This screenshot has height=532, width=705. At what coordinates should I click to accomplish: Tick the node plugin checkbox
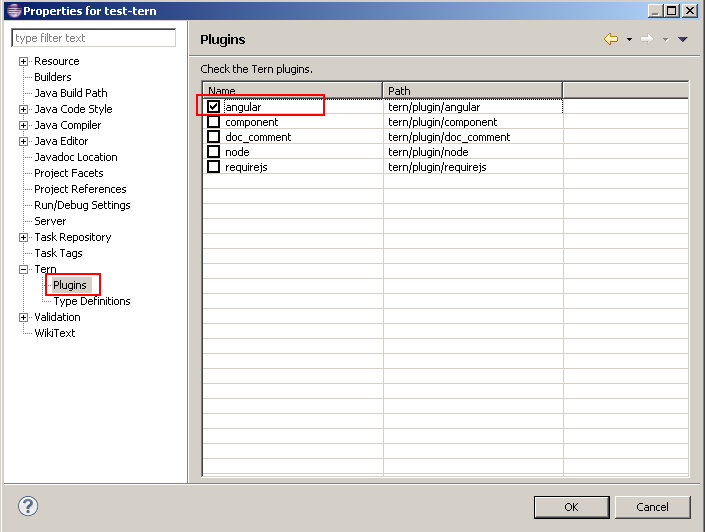[x=213, y=152]
